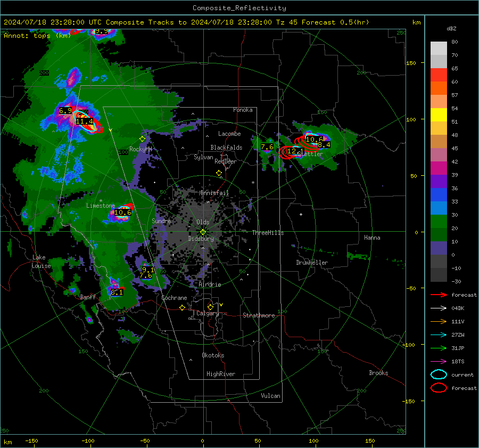Click the Drumheller city label
The height and width of the screenshot is (448, 479).
(x=312, y=263)
